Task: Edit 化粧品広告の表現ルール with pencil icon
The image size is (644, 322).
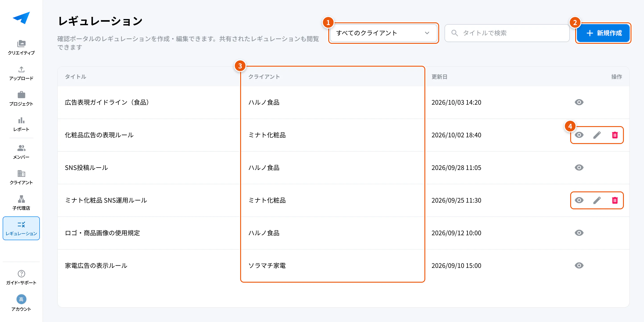Action: [597, 135]
